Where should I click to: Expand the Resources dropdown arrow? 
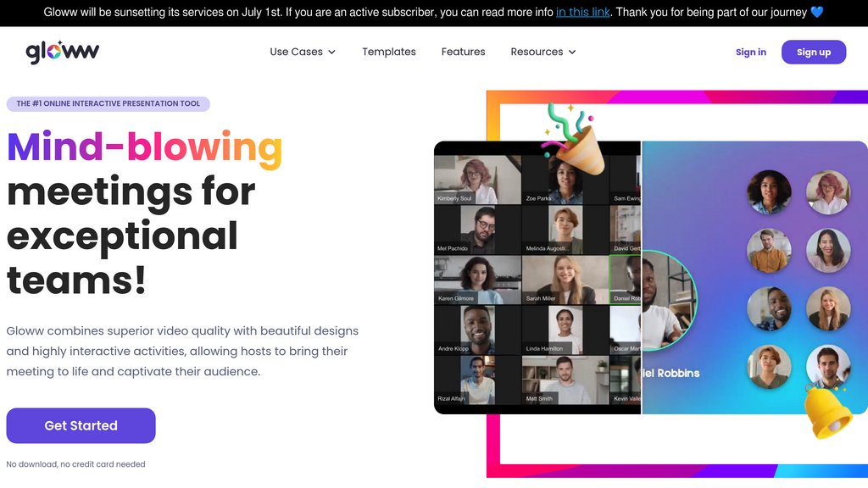(x=572, y=52)
